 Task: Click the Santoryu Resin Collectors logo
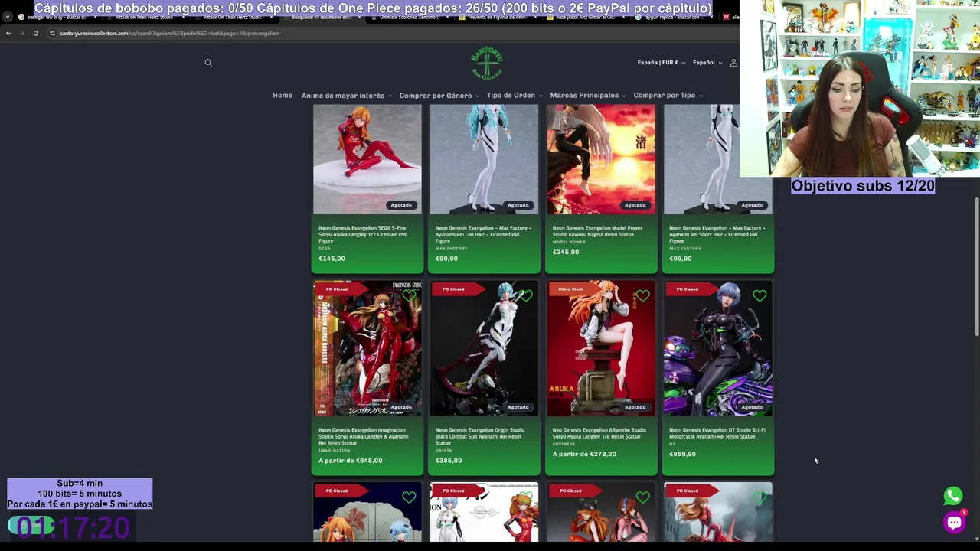point(487,63)
